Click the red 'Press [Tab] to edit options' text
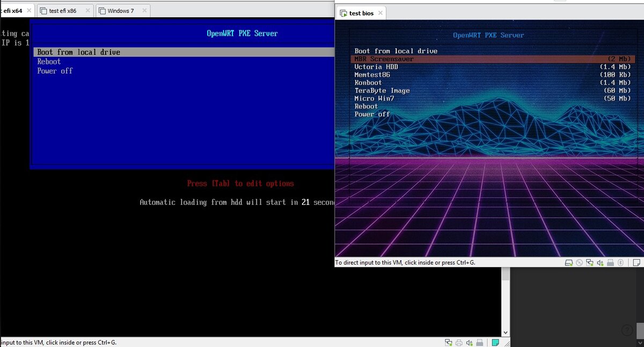644x347 pixels. pos(240,183)
